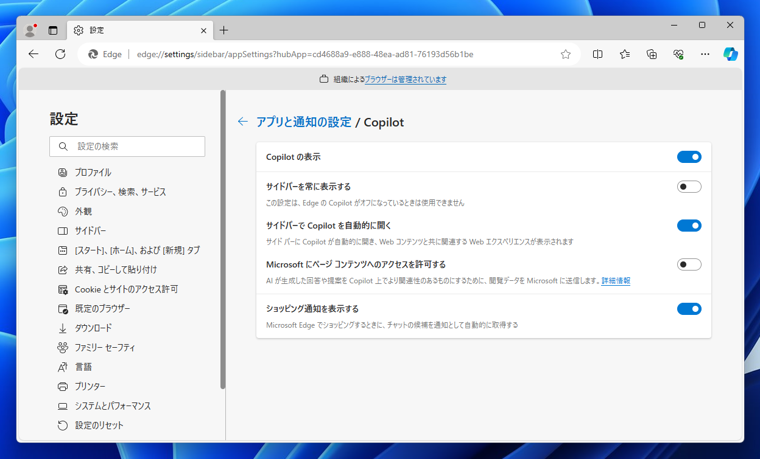Open a new tab with plus button
The width and height of the screenshot is (760, 459).
(x=223, y=31)
